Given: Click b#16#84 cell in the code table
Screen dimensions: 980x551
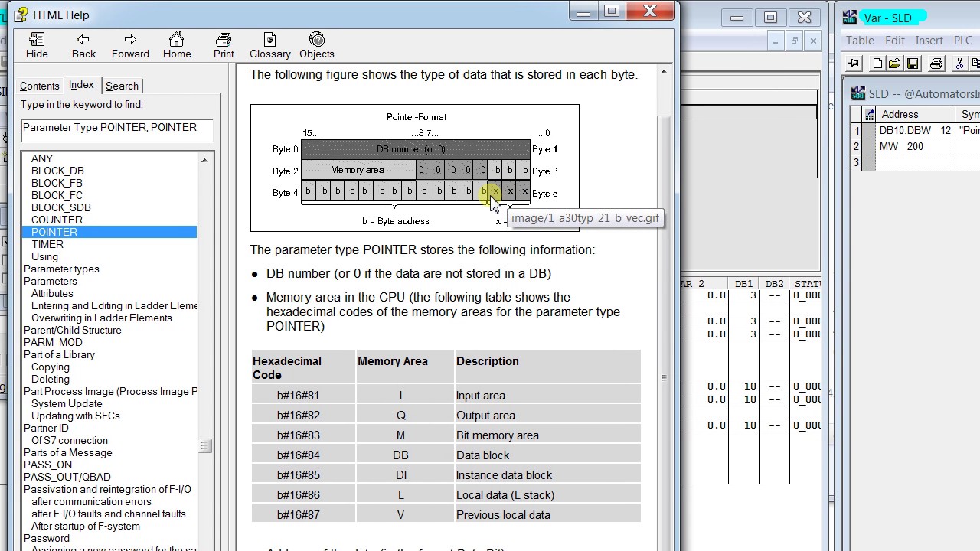Looking at the screenshot, I should click(304, 455).
